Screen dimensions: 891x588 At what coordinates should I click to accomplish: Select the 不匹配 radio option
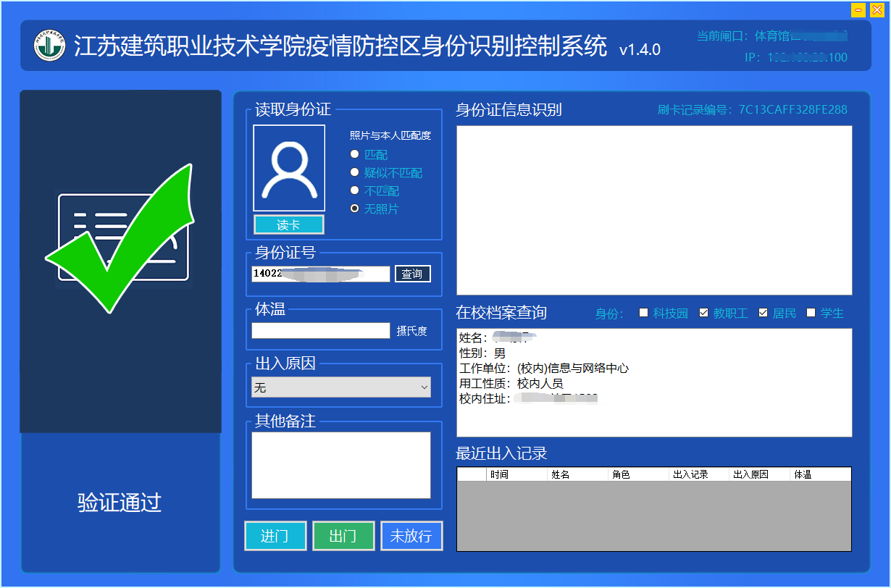point(354,190)
